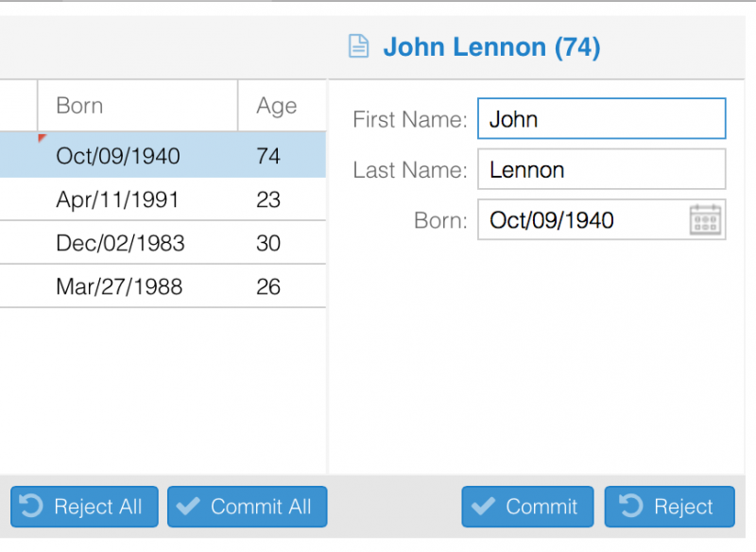Commit changes for John Lennon
756x552 pixels.
[x=527, y=507]
